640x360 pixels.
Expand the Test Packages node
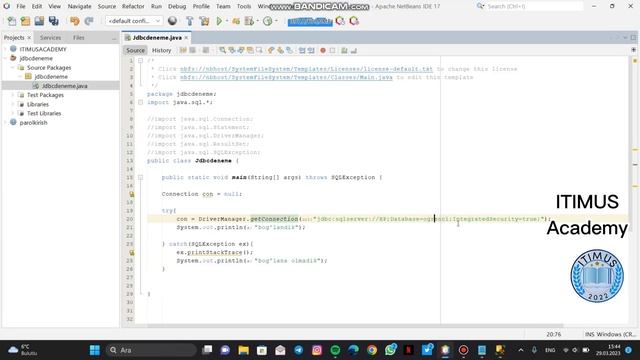13,95
